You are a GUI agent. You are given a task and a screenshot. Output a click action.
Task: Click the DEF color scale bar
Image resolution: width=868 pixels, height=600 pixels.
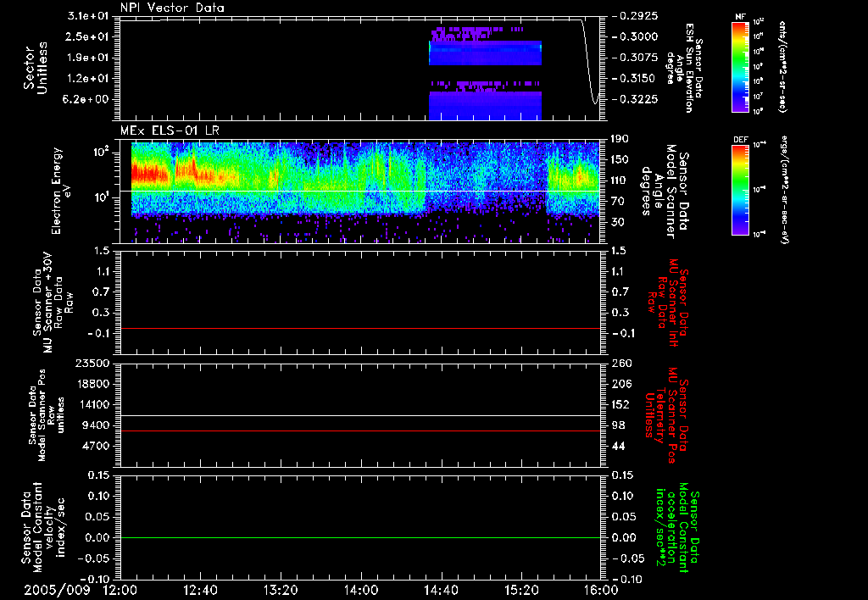click(x=740, y=189)
